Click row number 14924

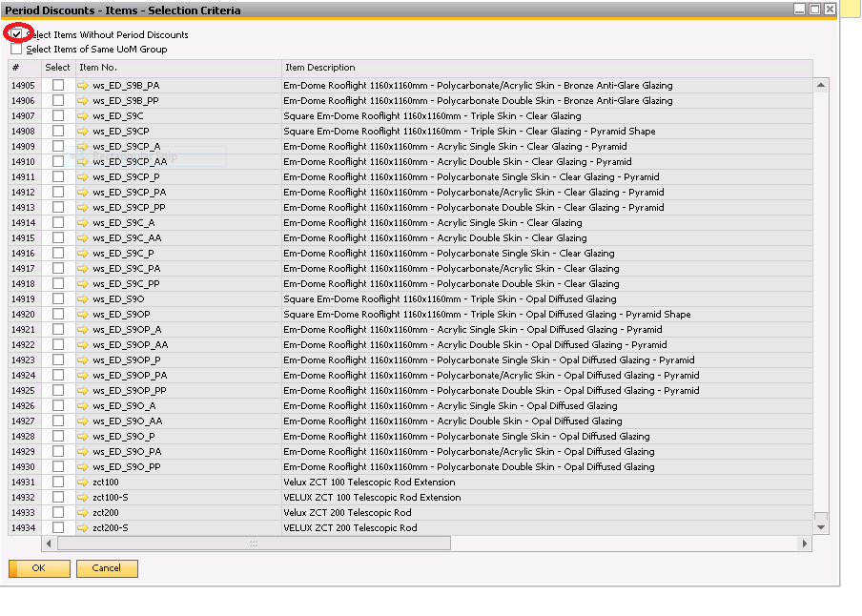pyautogui.click(x=23, y=376)
